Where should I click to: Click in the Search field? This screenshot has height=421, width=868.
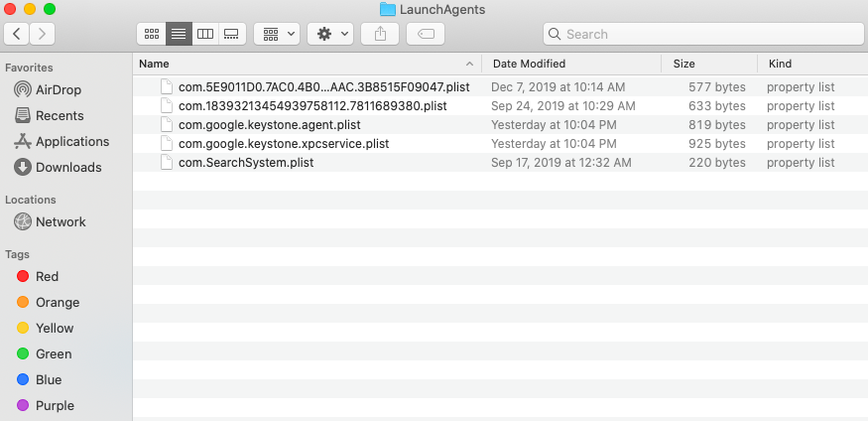704,34
